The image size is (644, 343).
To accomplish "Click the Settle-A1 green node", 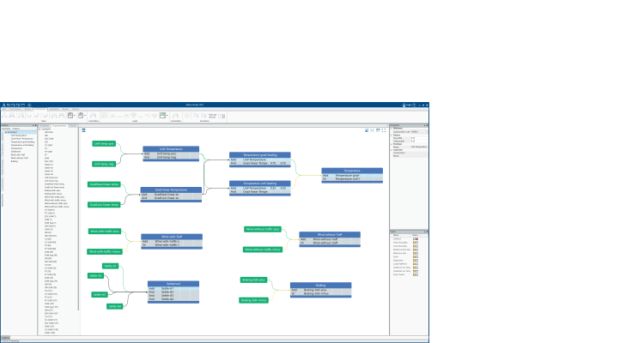I will point(110,266).
